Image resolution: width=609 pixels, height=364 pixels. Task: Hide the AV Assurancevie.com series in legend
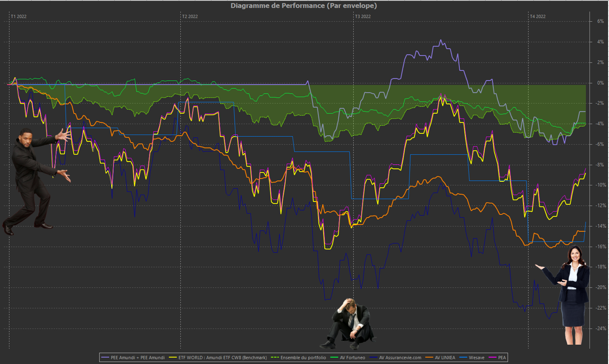pos(396,358)
